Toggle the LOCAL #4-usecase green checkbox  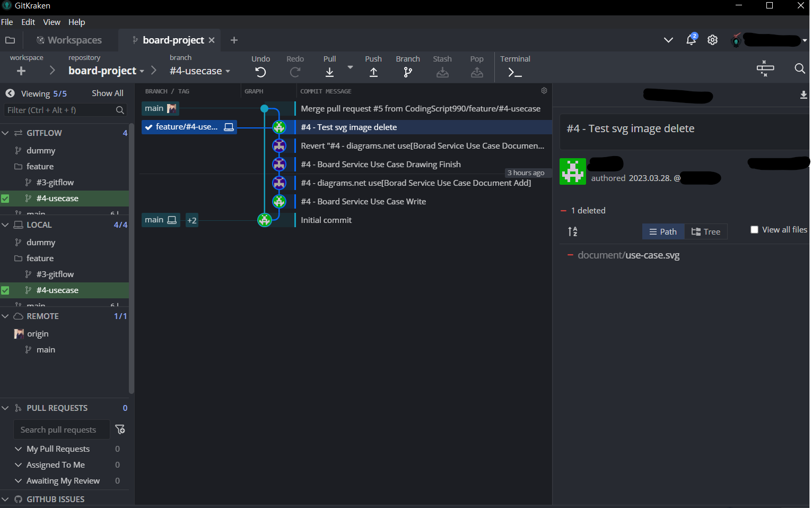tap(5, 290)
